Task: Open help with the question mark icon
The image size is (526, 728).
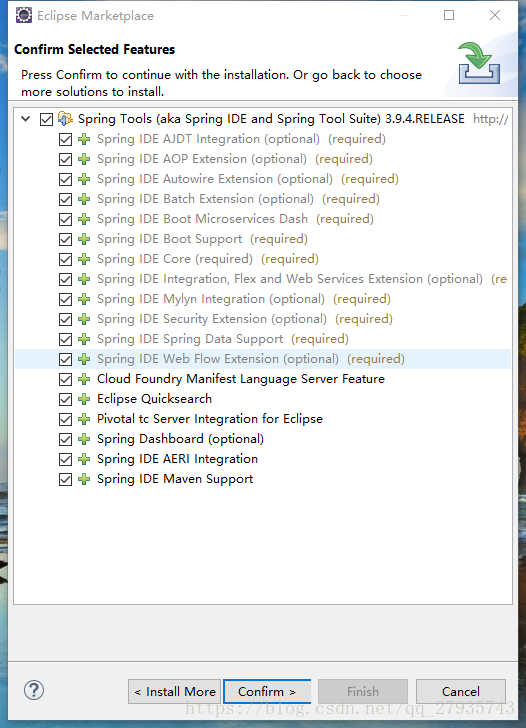Action: (x=34, y=690)
